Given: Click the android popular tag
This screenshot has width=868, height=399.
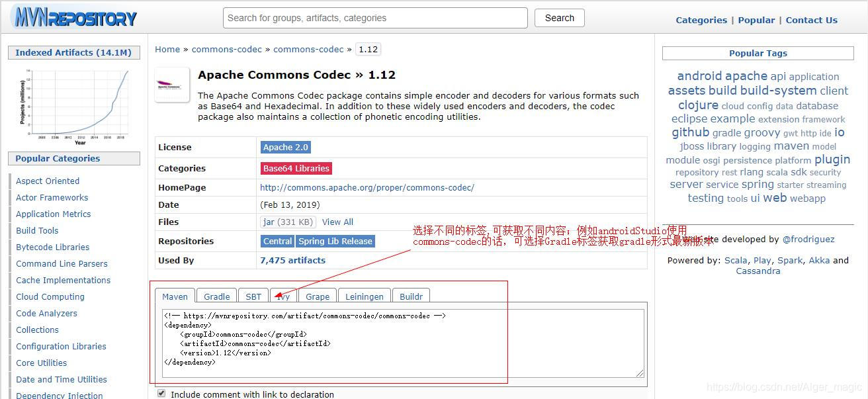Looking at the screenshot, I should click(699, 76).
